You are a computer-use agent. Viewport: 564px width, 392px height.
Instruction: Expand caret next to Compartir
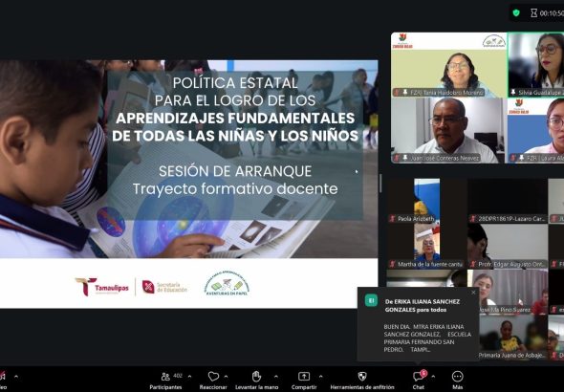(x=320, y=377)
